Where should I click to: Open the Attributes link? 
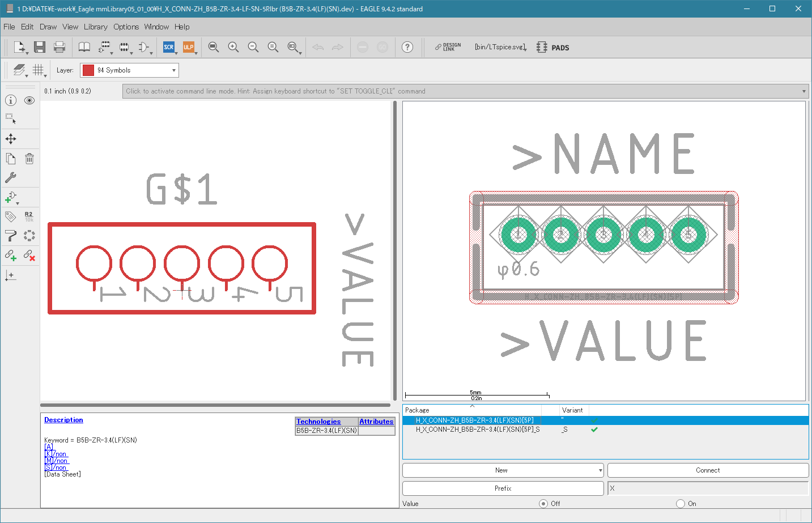tap(376, 422)
